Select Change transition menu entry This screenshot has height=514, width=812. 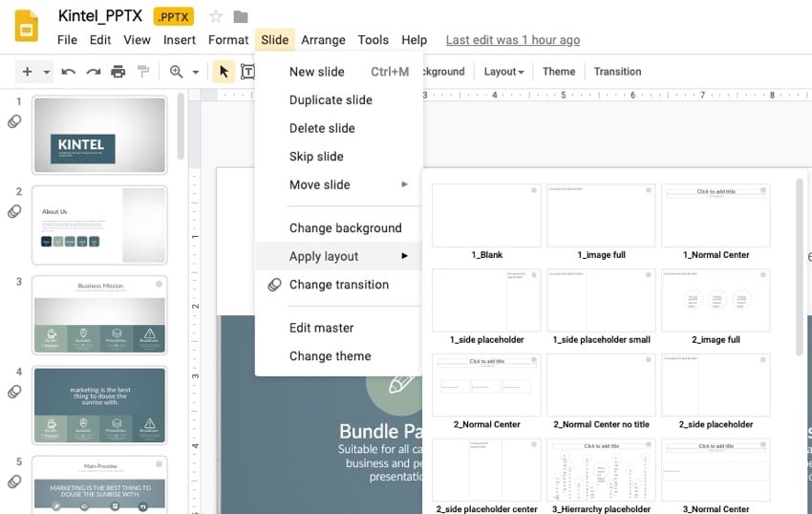(x=338, y=285)
